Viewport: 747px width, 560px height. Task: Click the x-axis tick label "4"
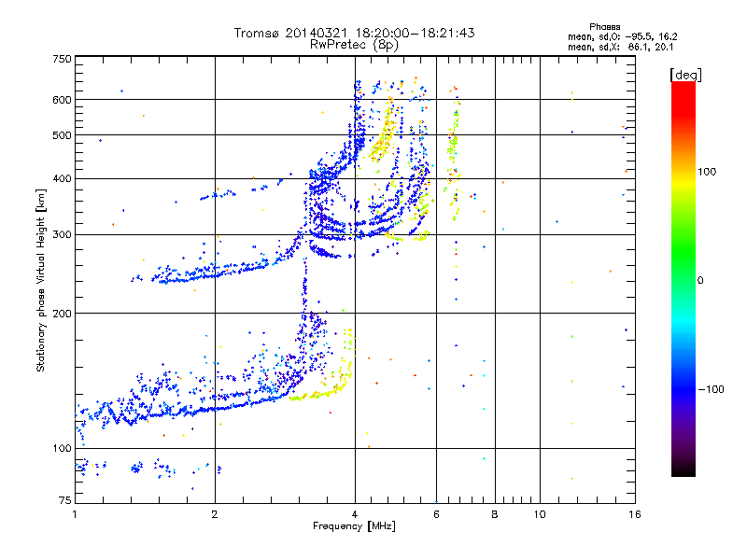355,514
